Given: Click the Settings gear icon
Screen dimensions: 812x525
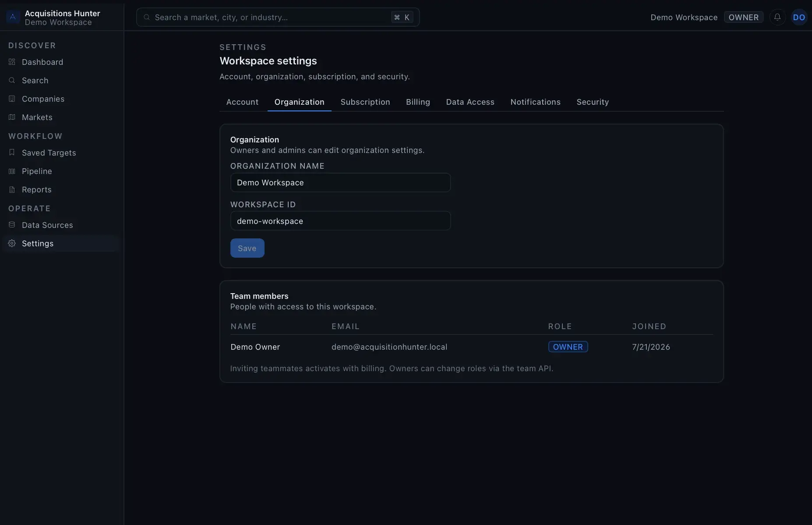Looking at the screenshot, I should [x=12, y=243].
